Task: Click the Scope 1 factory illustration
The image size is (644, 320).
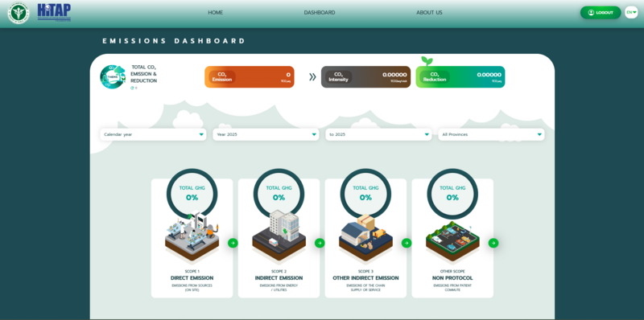Action: pos(192,236)
